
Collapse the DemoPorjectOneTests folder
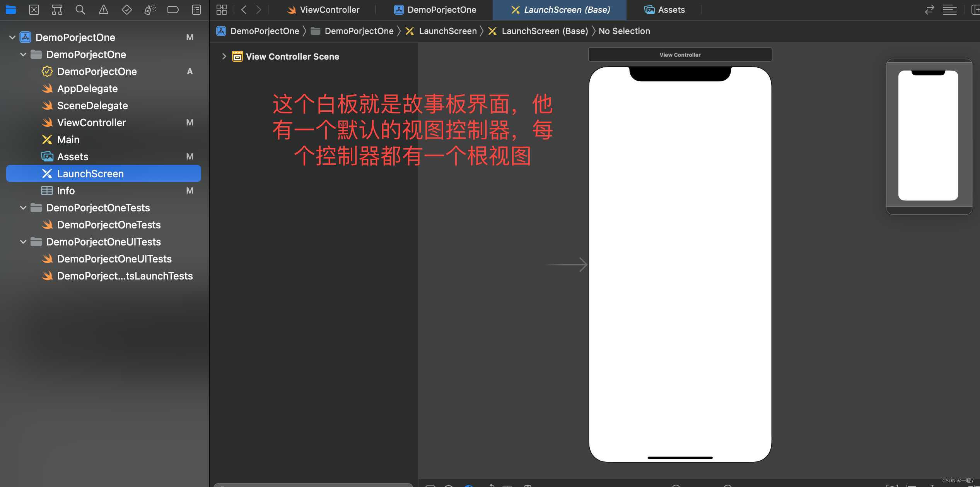point(23,208)
